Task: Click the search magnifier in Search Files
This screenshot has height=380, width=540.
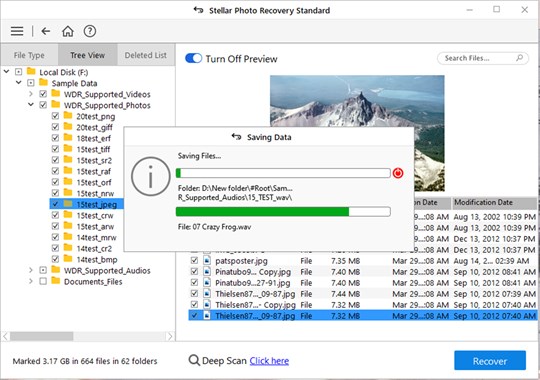Action: point(519,58)
